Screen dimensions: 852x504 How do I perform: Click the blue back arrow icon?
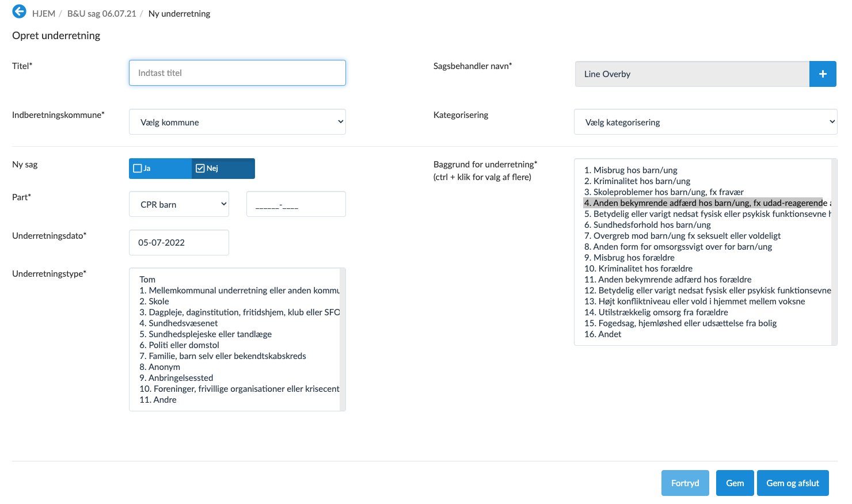coord(19,12)
